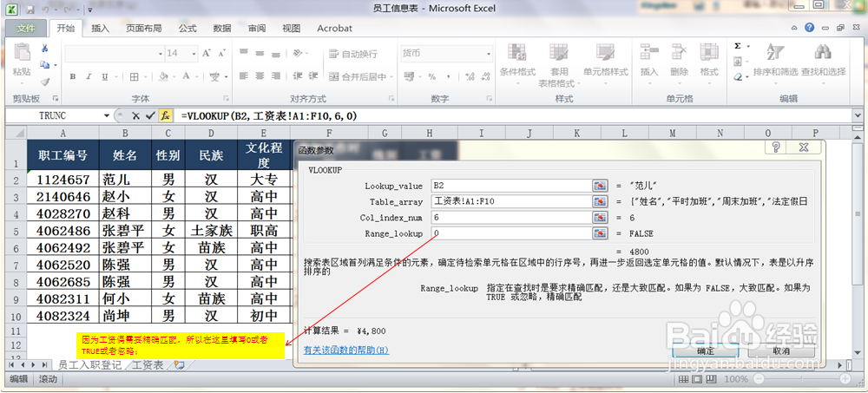This screenshot has height=393, width=868.
Task: Switch to 数据 ribbon tab
Action: point(222,29)
